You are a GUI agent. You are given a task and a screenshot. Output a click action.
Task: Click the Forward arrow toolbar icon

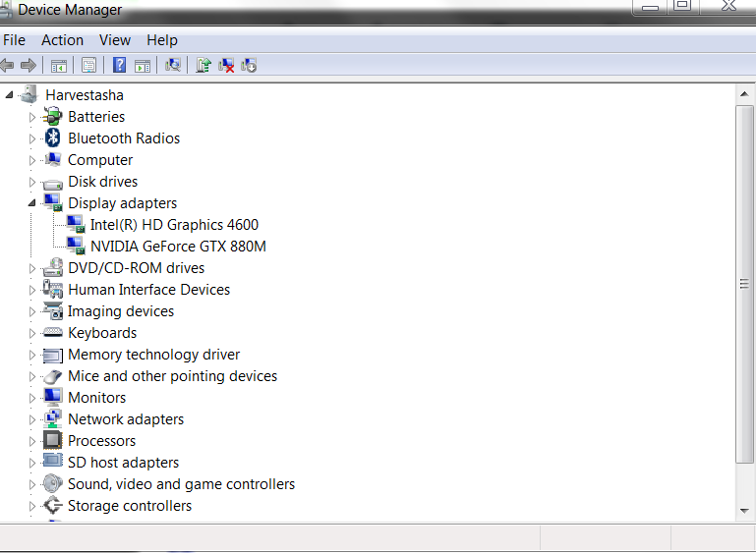29,65
